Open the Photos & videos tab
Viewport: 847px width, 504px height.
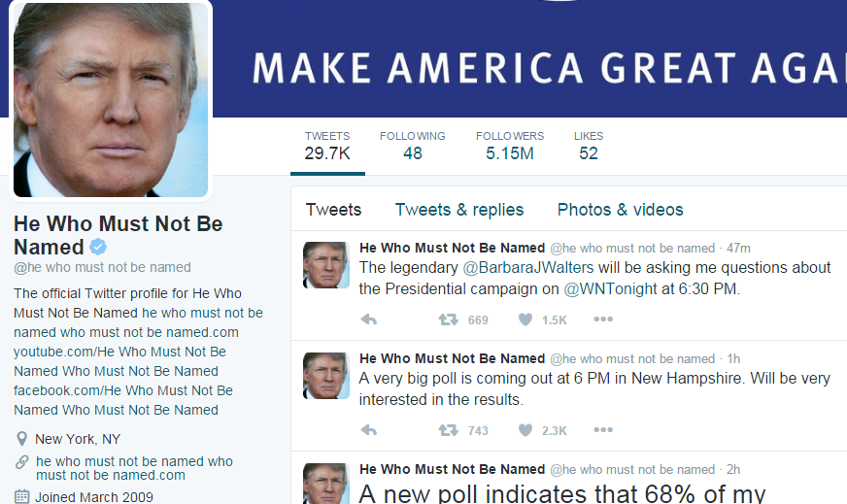point(620,210)
